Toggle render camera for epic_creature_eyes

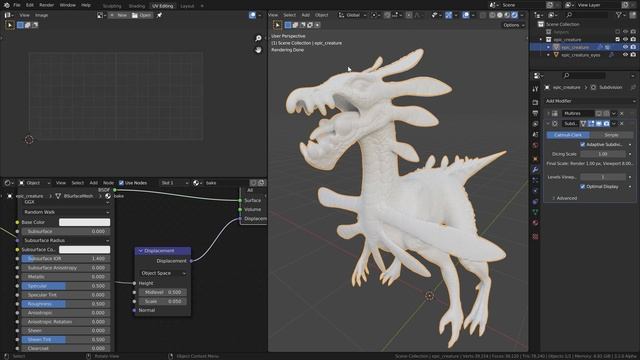point(633,55)
